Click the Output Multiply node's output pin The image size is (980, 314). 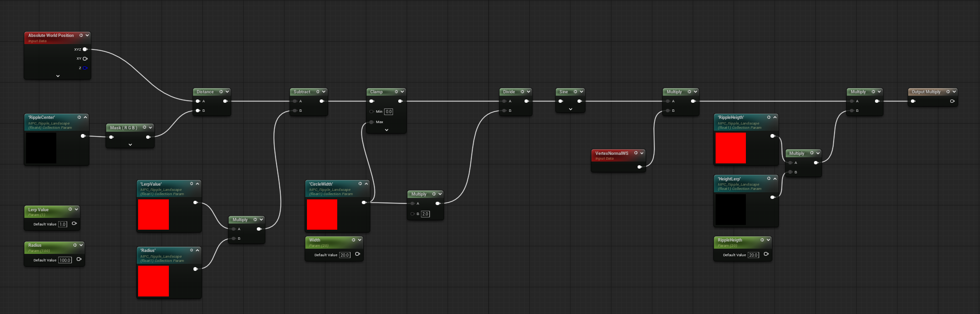coord(952,101)
